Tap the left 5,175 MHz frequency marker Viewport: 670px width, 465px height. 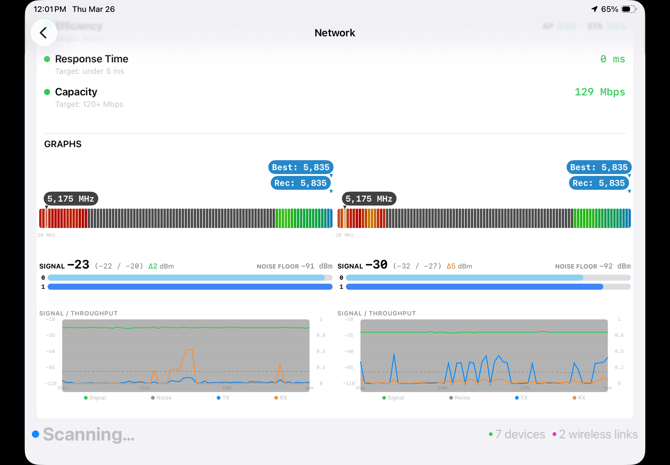[x=71, y=199]
